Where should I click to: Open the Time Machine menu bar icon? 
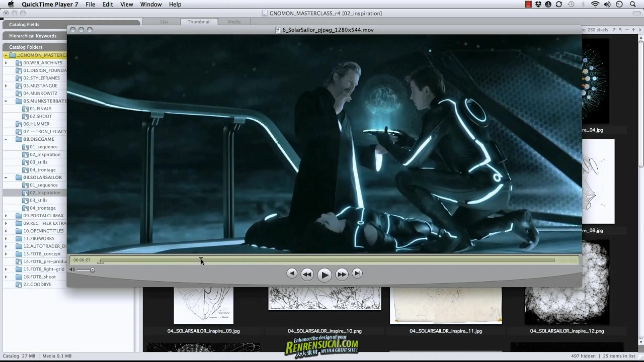571,5
